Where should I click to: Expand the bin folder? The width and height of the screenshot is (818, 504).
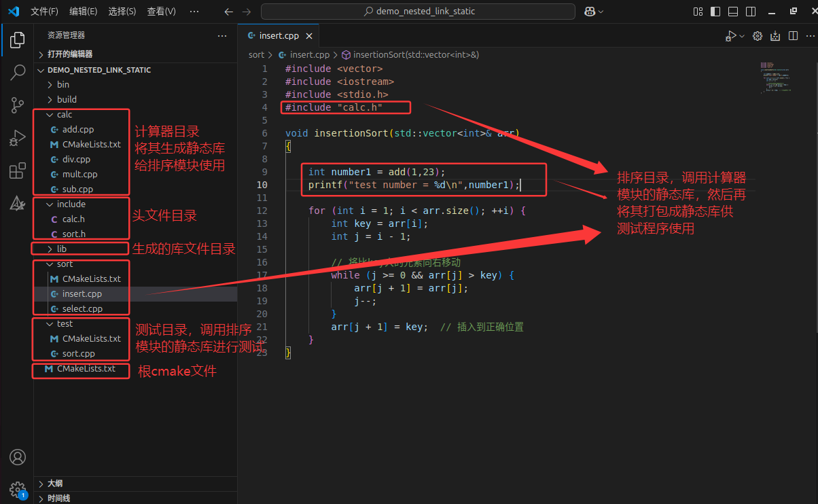(x=58, y=84)
